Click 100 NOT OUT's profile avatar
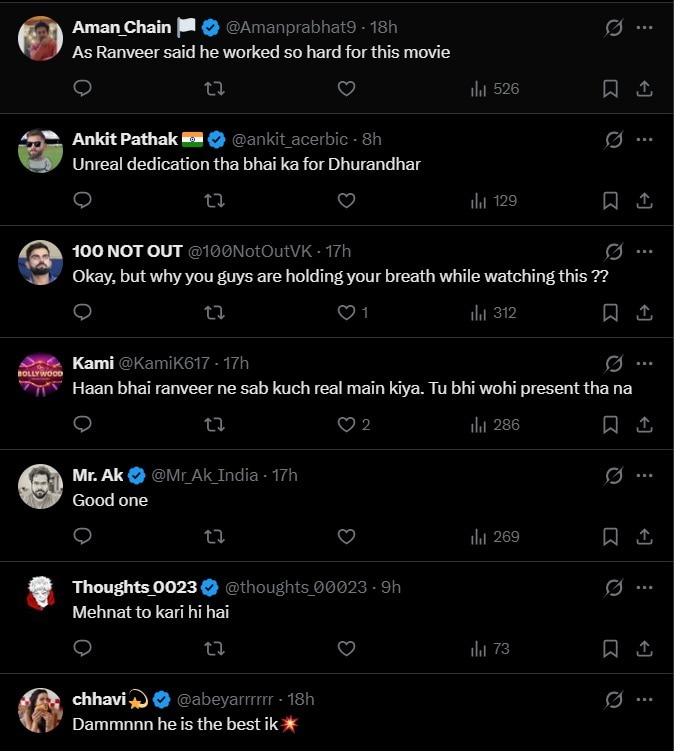This screenshot has height=751, width=674. coord(40,262)
